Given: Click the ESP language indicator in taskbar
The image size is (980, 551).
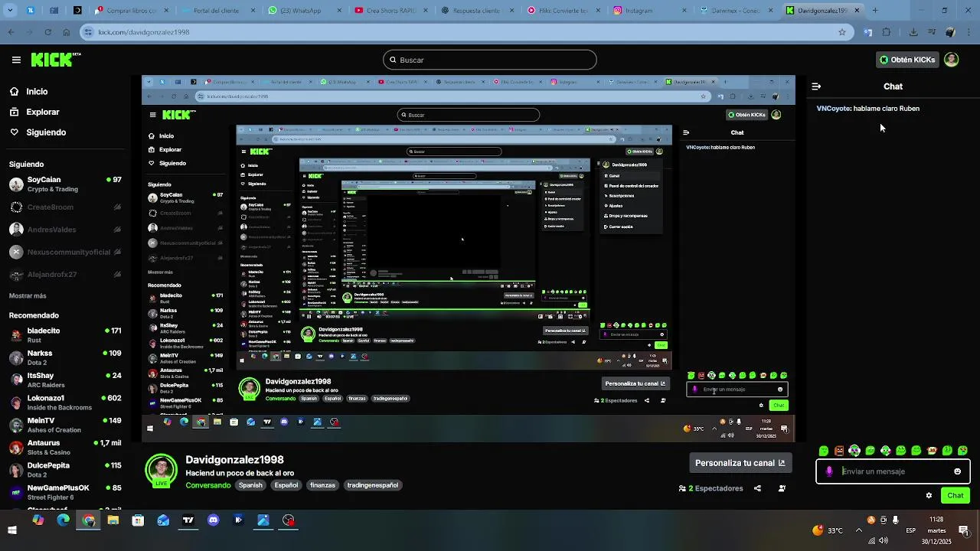Looking at the screenshot, I should (x=911, y=530).
